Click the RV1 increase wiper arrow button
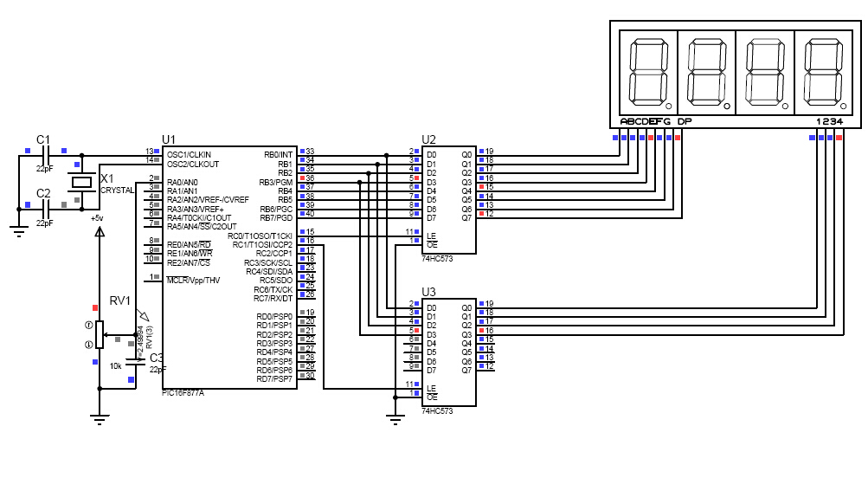This screenshot has width=868, height=478. point(88,325)
